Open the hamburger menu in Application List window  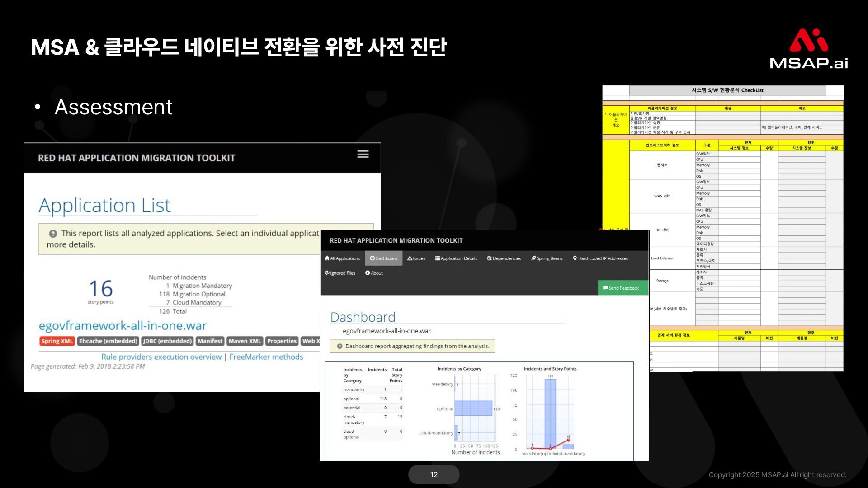[363, 154]
